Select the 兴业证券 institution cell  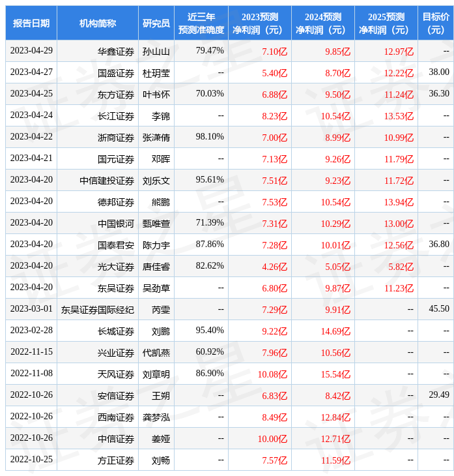pos(97,353)
